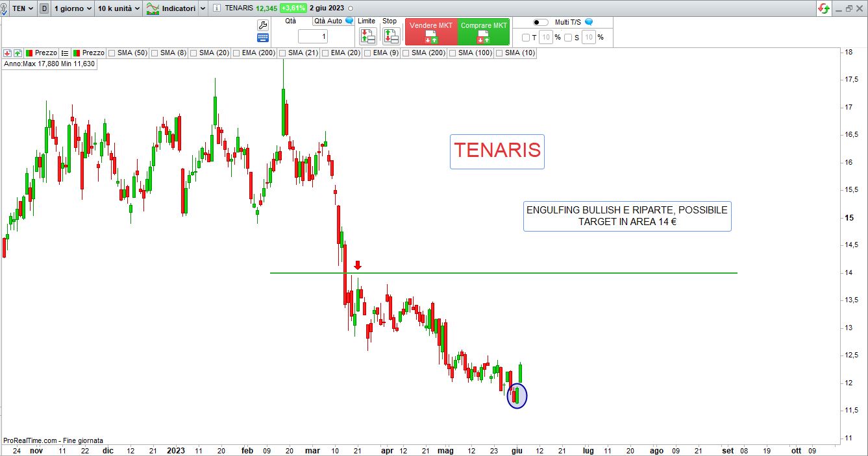
Task: Click the blue keyboard shortcuts icon
Action: tap(263, 38)
